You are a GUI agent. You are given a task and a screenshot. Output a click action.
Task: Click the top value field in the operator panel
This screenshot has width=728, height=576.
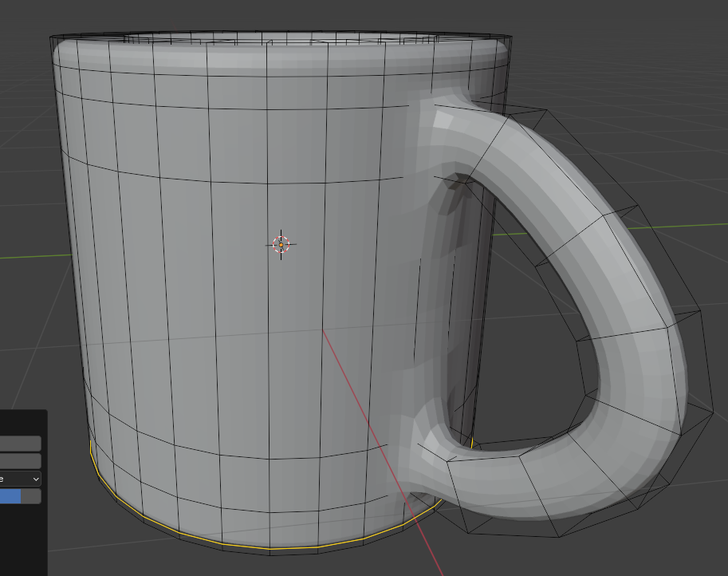[20, 444]
